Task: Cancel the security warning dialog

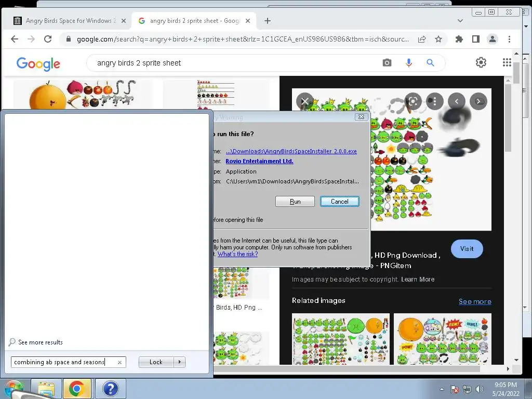Action: click(340, 201)
